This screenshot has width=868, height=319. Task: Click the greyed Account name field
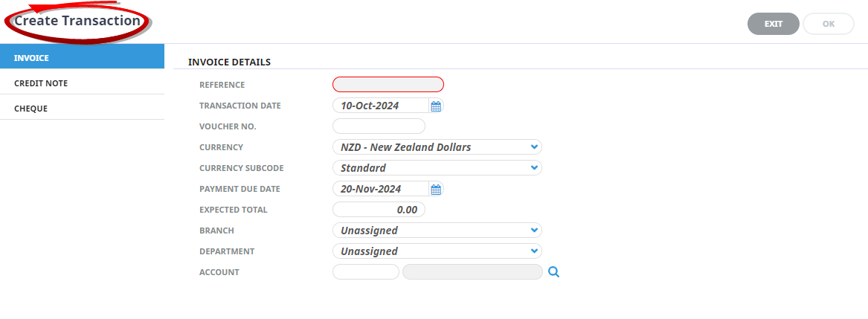coord(472,272)
